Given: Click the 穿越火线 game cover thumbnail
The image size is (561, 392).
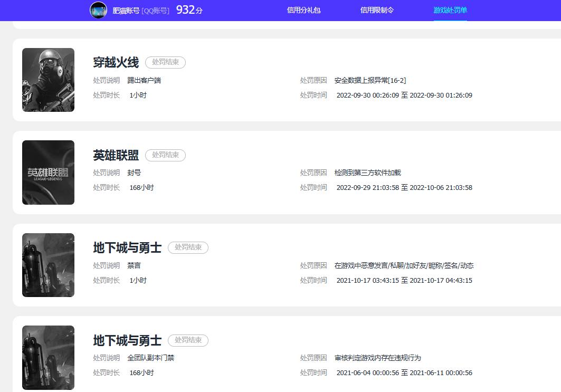Looking at the screenshot, I should (48, 80).
